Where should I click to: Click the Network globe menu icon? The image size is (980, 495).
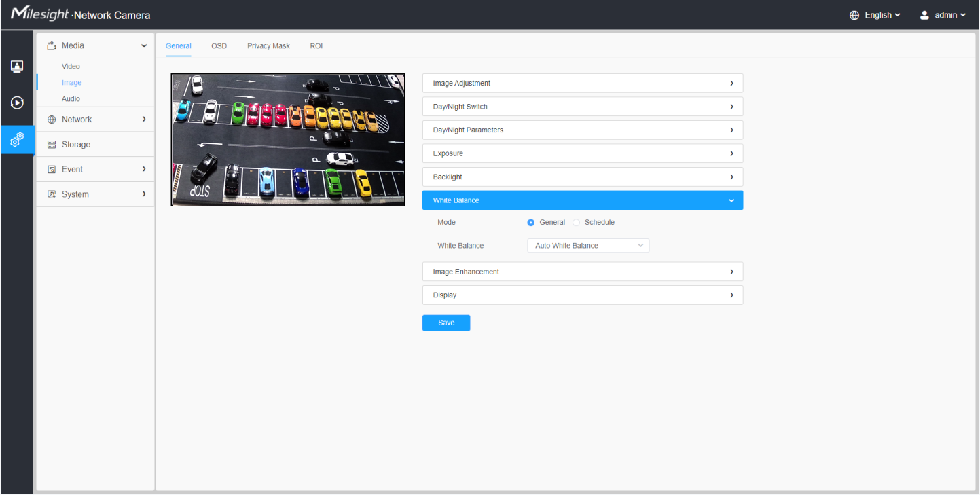(52, 120)
